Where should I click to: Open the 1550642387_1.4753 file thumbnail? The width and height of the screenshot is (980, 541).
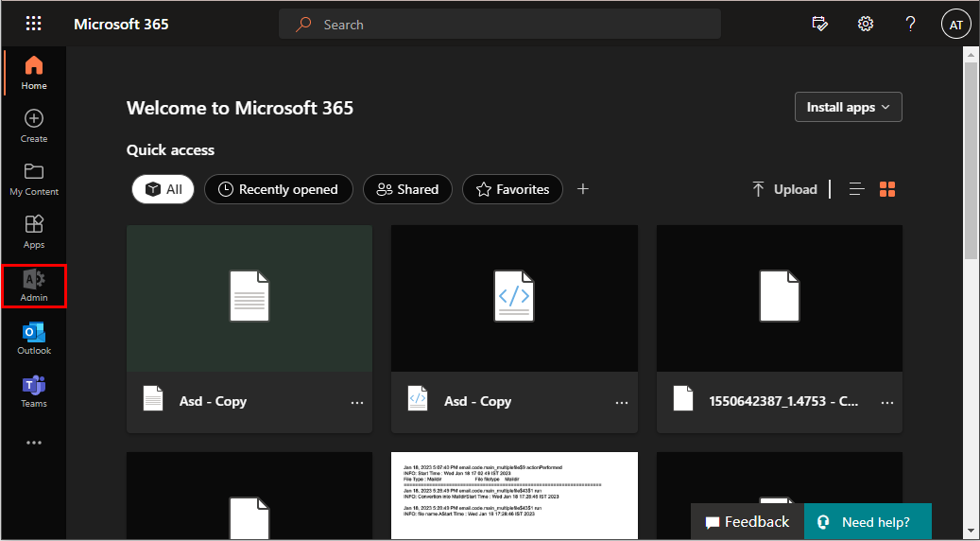point(780,298)
